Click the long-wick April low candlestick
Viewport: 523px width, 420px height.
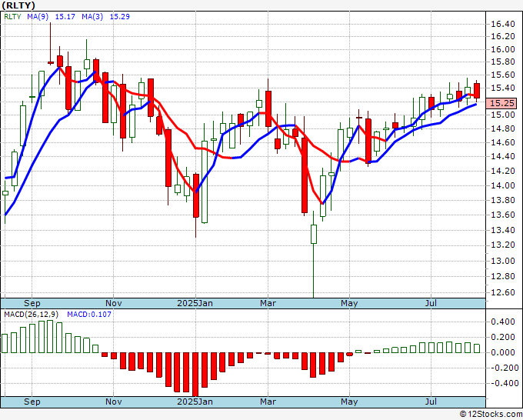click(314, 254)
